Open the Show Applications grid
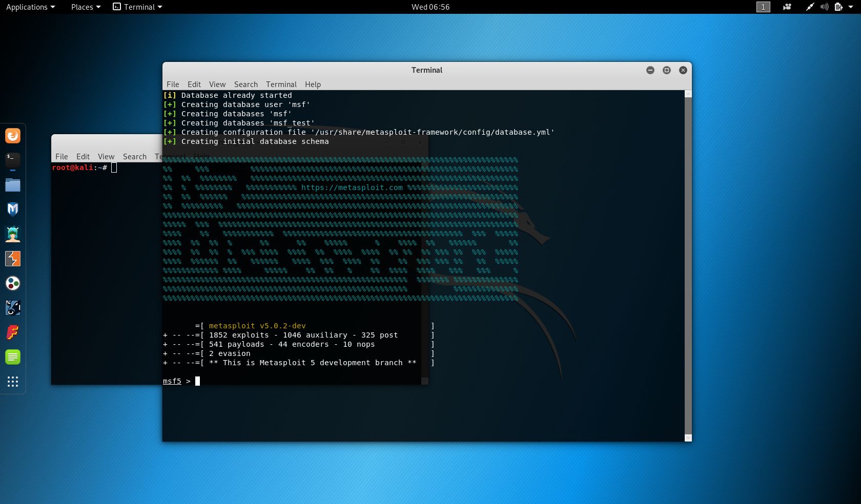 tap(13, 382)
